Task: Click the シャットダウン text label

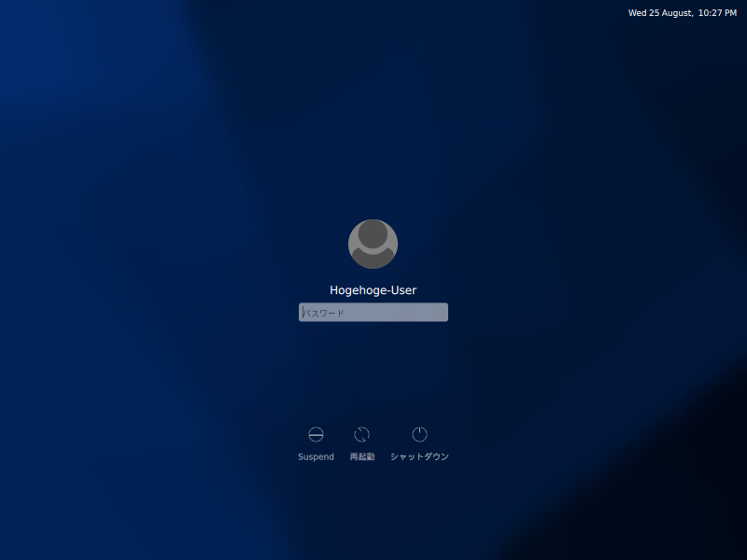Action: point(419,456)
